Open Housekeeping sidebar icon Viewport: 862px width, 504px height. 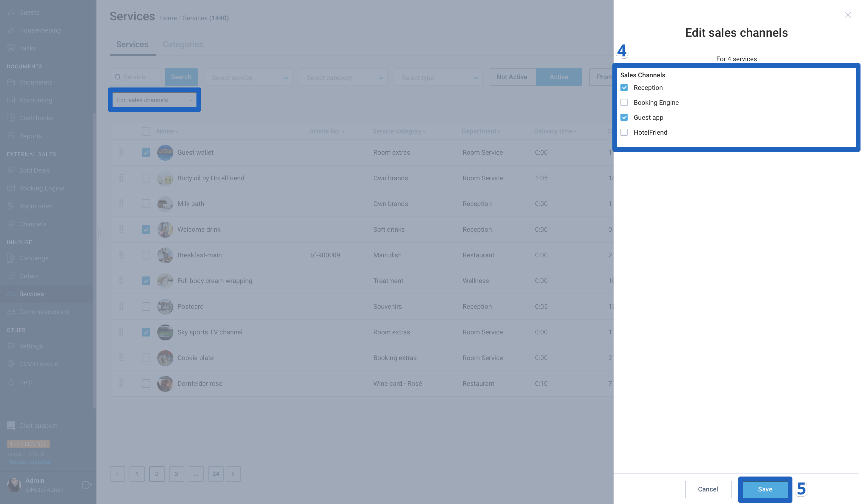point(11,30)
